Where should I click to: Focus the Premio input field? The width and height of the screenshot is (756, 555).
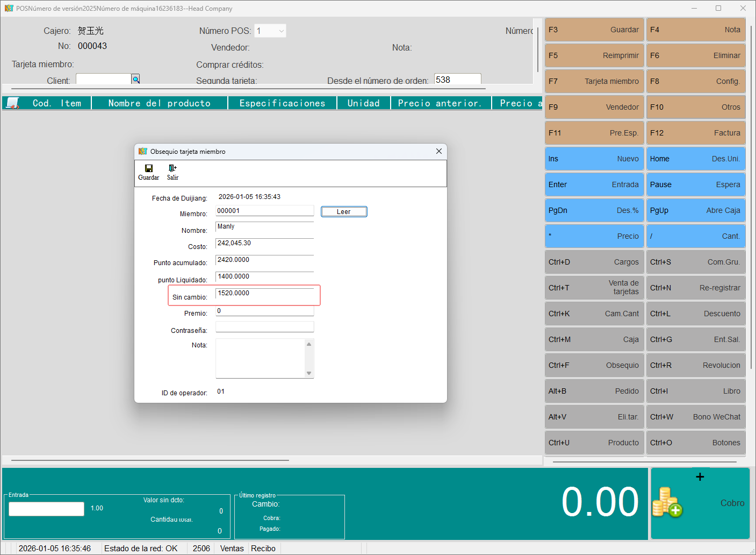(264, 311)
